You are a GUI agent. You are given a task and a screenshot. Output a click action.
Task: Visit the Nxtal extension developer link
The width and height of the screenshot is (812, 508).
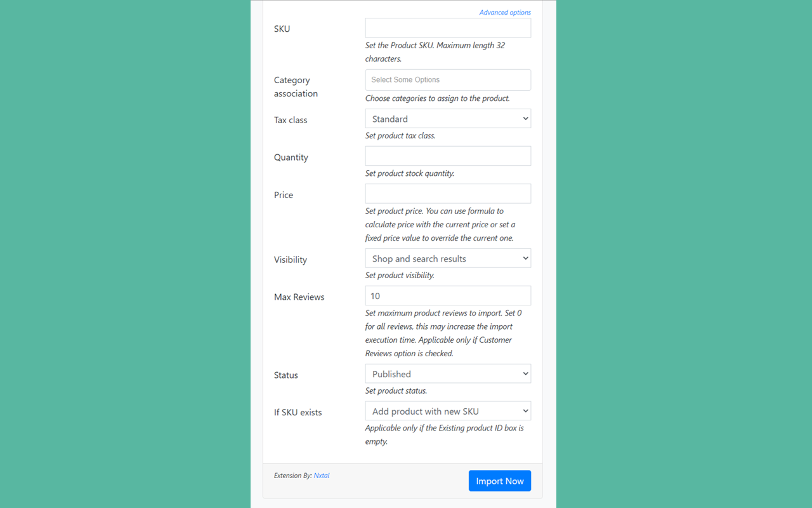[x=321, y=475]
